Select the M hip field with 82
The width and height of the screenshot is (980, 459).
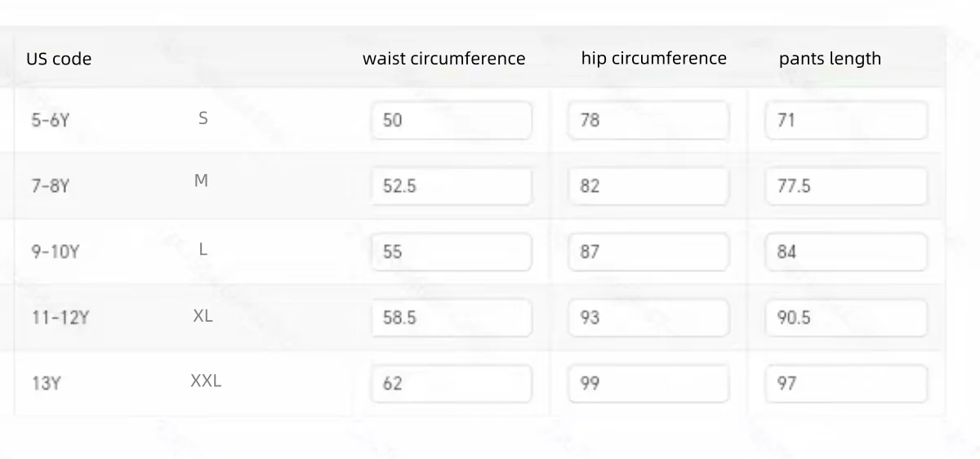[x=648, y=186]
